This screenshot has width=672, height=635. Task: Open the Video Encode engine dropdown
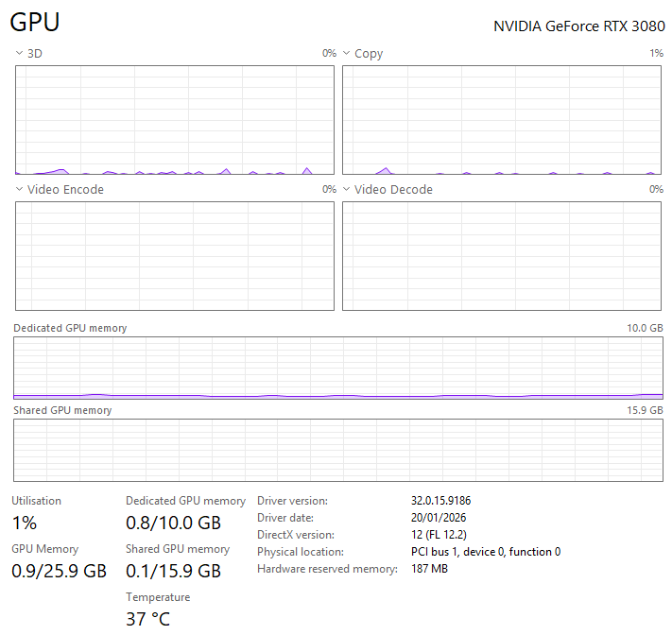point(19,190)
